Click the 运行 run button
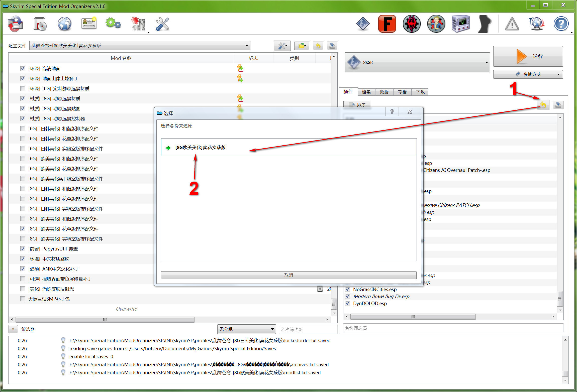The width and height of the screenshot is (577, 392). [528, 56]
